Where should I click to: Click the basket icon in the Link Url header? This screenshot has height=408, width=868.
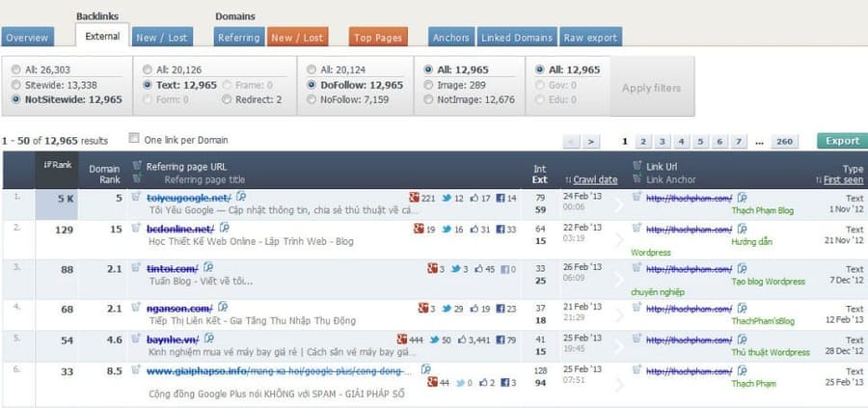point(637,166)
